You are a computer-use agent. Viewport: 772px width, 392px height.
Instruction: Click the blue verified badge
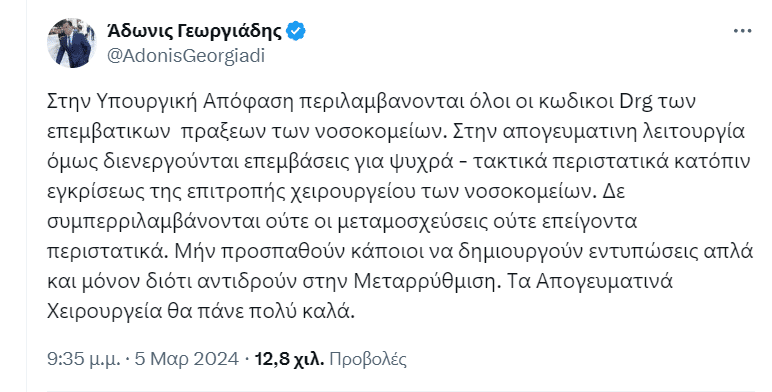tap(296, 32)
